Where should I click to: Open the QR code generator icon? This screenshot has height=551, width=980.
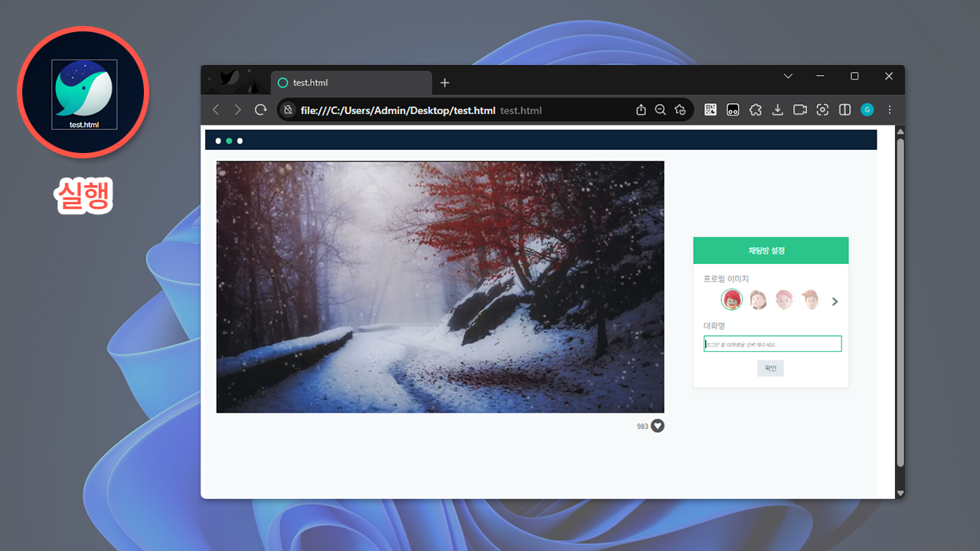[710, 110]
